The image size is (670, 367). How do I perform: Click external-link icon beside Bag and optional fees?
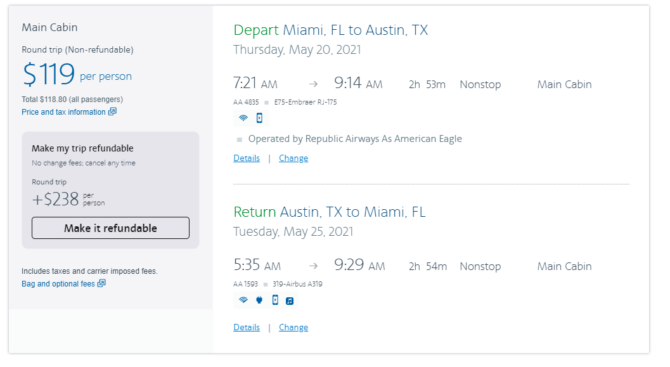(x=102, y=283)
